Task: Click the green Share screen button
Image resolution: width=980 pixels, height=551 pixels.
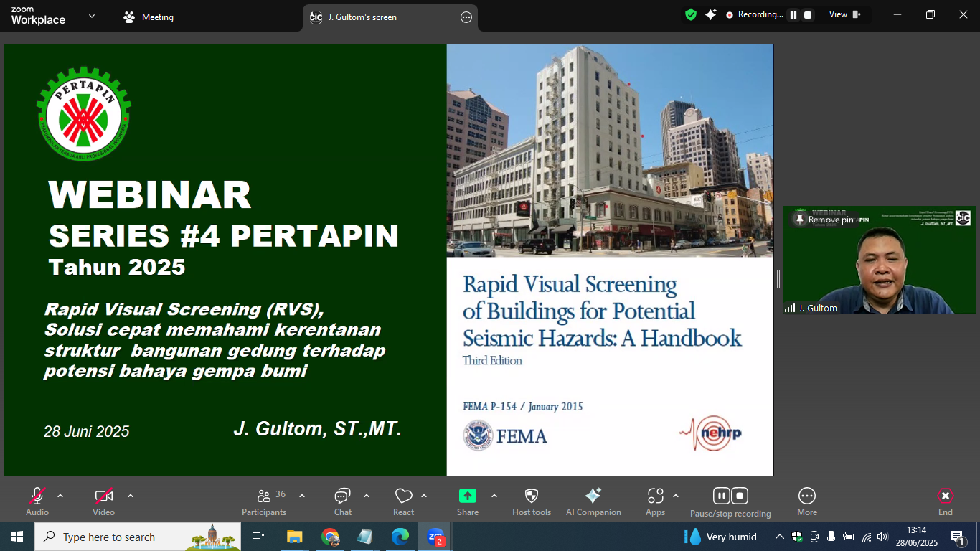Action: pos(467,496)
